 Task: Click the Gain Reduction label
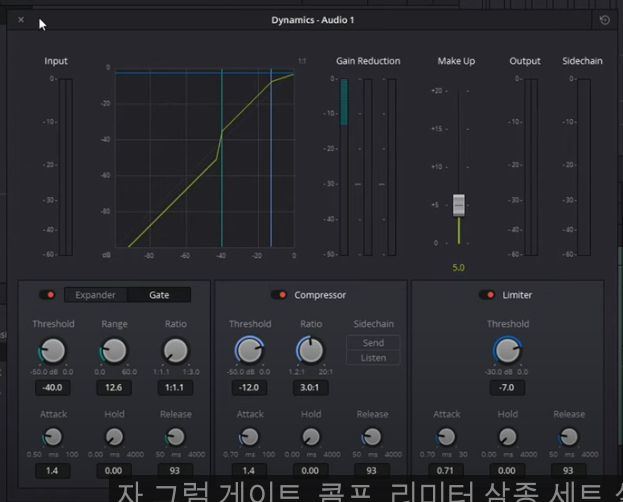coord(368,61)
